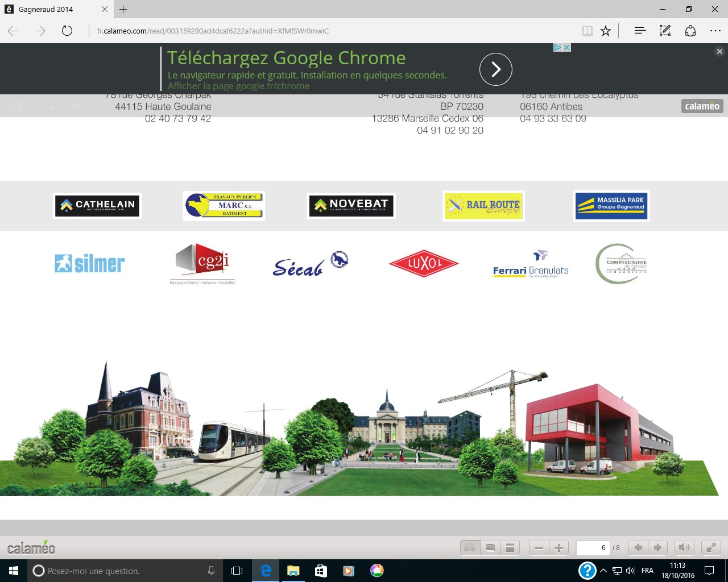Click the text 13286 Marseille Cedex 06
Image resolution: width=728 pixels, height=582 pixels.
(428, 118)
